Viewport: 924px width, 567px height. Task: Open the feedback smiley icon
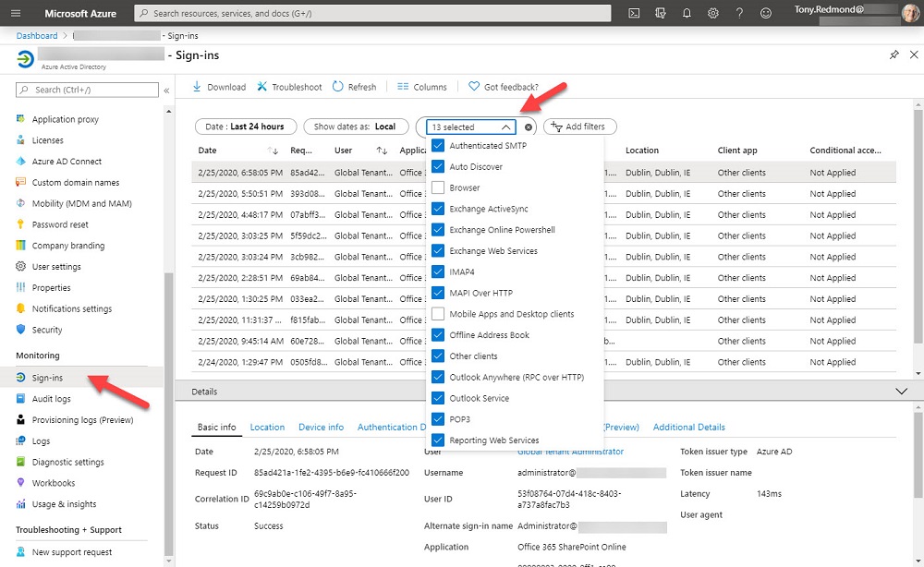(x=765, y=13)
